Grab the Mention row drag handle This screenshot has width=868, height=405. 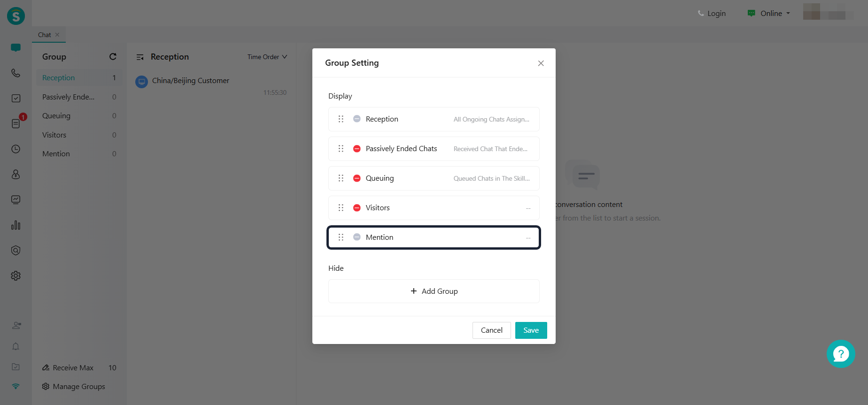coord(341,237)
